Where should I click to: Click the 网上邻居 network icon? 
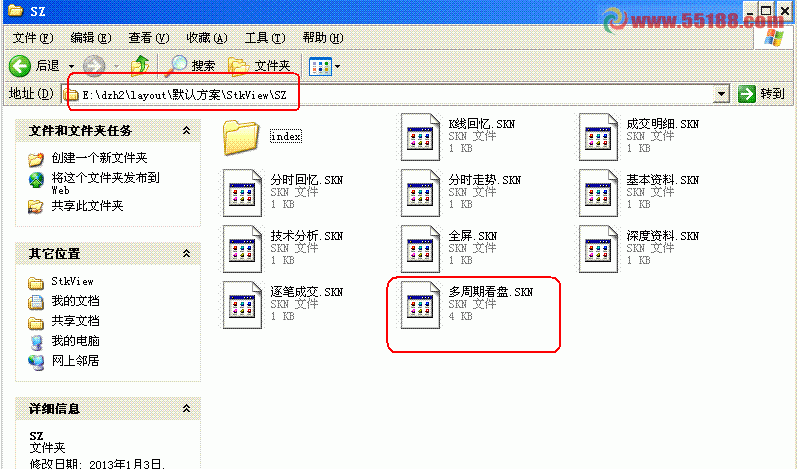[36, 362]
